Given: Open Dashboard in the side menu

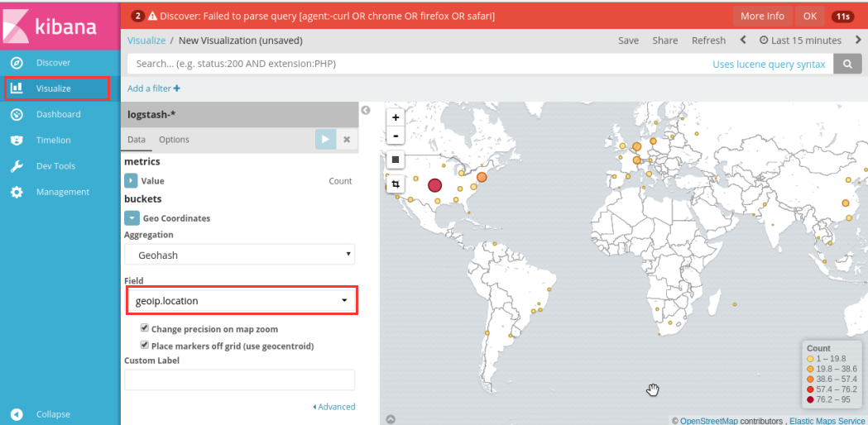Looking at the screenshot, I should click(x=58, y=114).
